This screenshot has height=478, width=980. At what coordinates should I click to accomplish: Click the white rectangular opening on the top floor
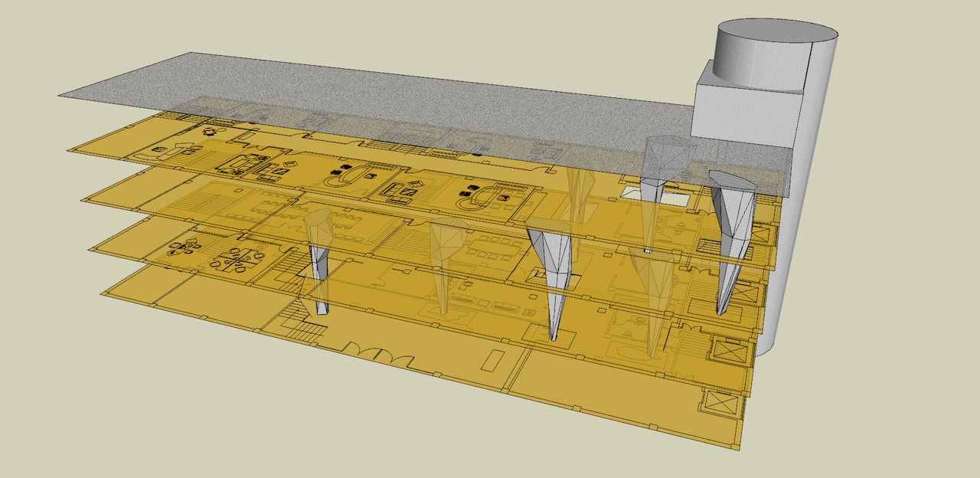(642, 193)
